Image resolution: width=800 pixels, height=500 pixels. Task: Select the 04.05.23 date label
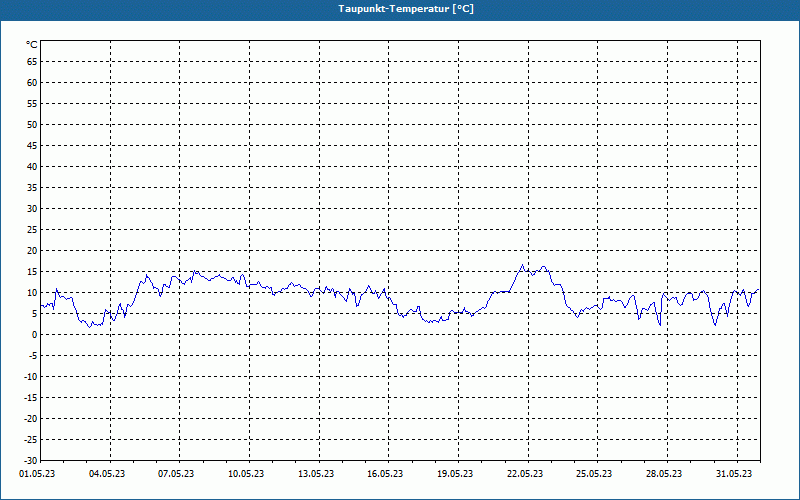107,474
